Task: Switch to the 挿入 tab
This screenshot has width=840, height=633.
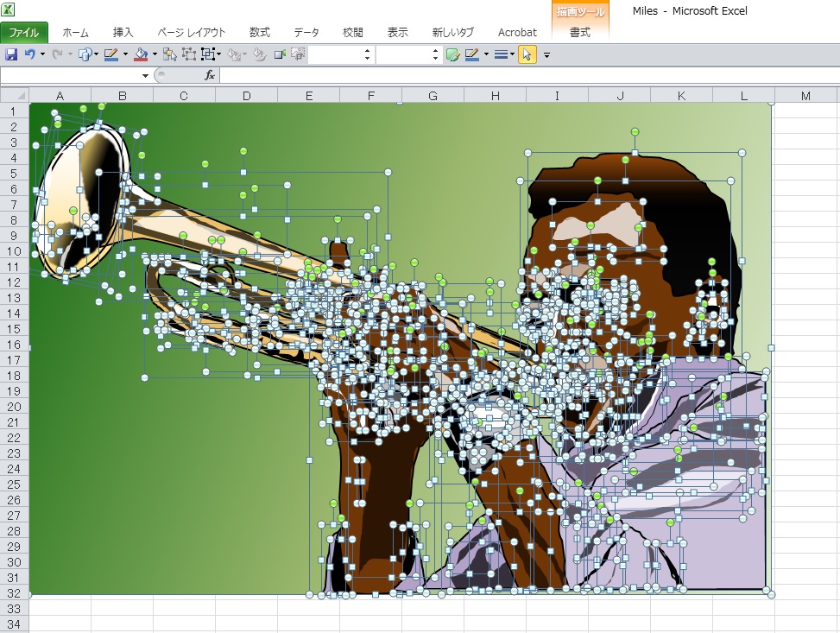Action: click(x=123, y=33)
